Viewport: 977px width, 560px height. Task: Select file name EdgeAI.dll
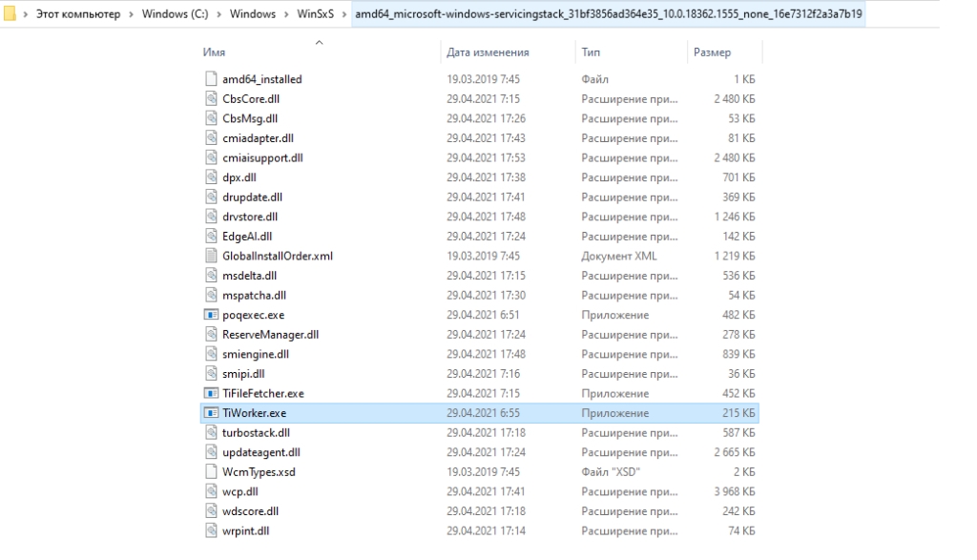coord(247,236)
